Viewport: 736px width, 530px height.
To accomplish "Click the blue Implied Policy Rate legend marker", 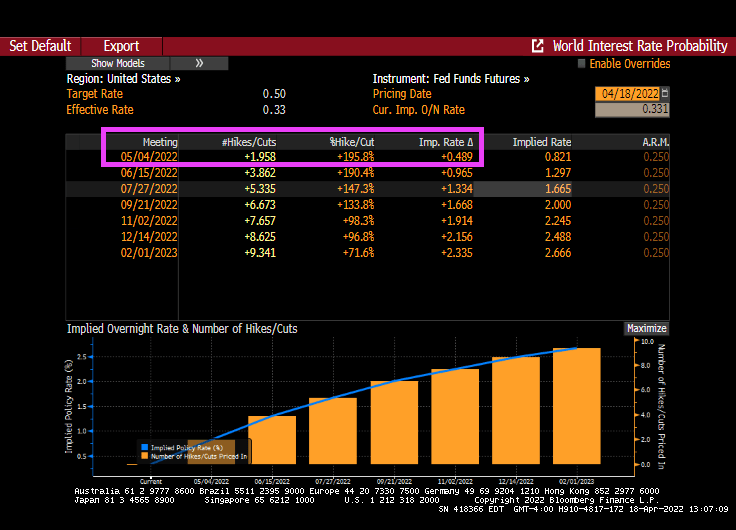I will tap(143, 448).
